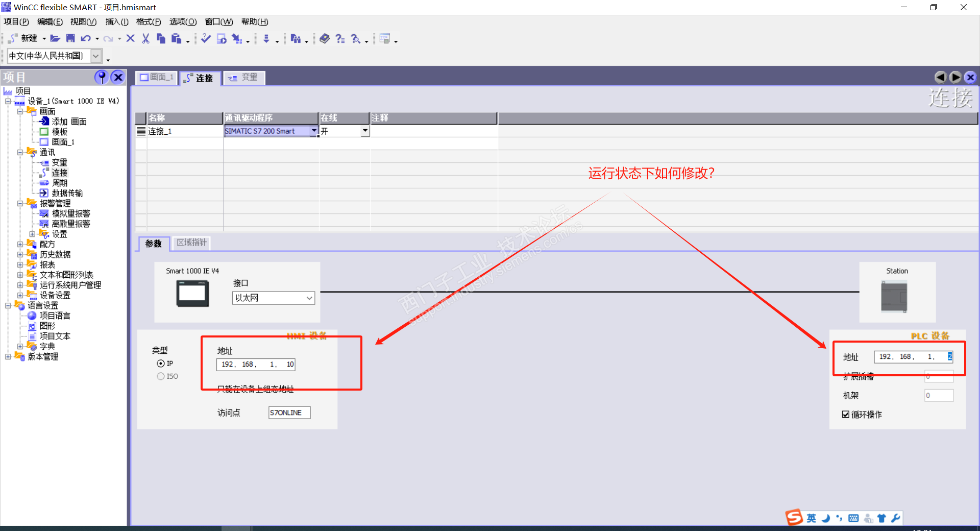980x531 pixels.
Task: Copy selection using the toolbar copy icon
Action: (x=161, y=38)
